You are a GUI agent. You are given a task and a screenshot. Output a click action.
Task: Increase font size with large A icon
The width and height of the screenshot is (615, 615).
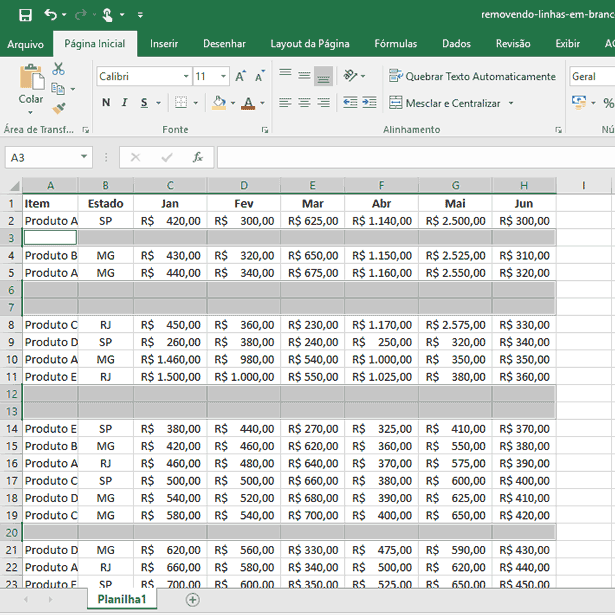240,76
